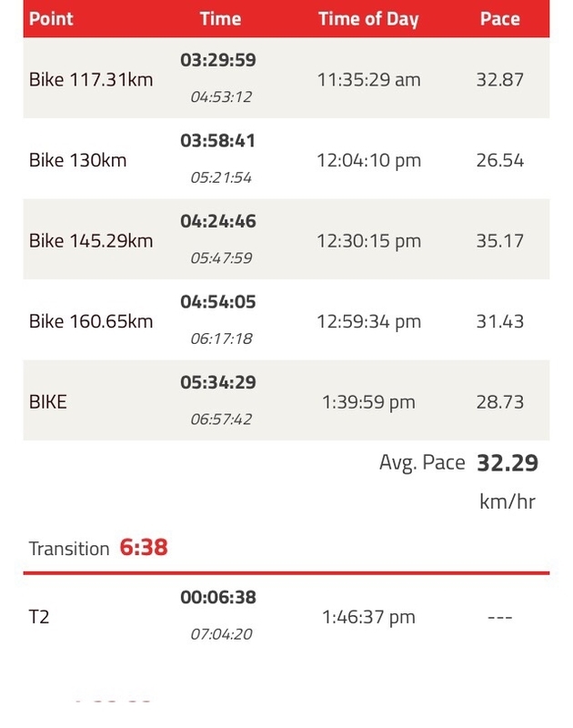Select the BIKE total row label
Screen dimensions: 573x728
[x=48, y=401]
